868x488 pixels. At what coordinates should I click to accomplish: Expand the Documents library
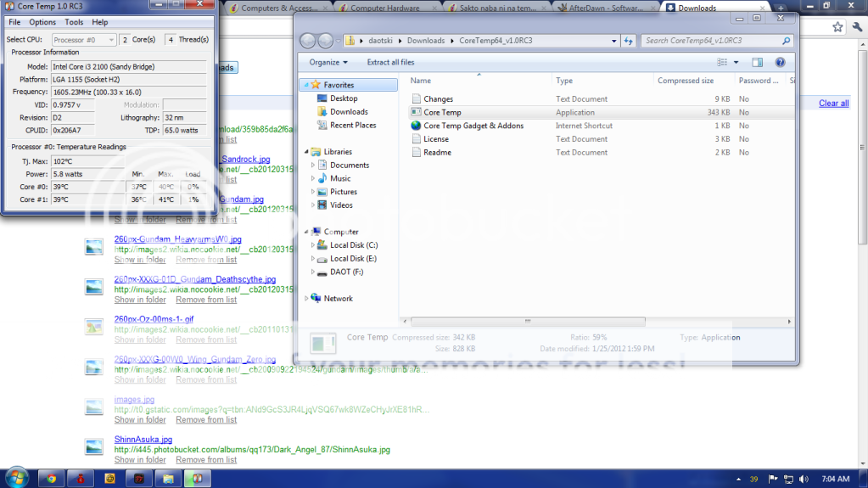coord(313,165)
